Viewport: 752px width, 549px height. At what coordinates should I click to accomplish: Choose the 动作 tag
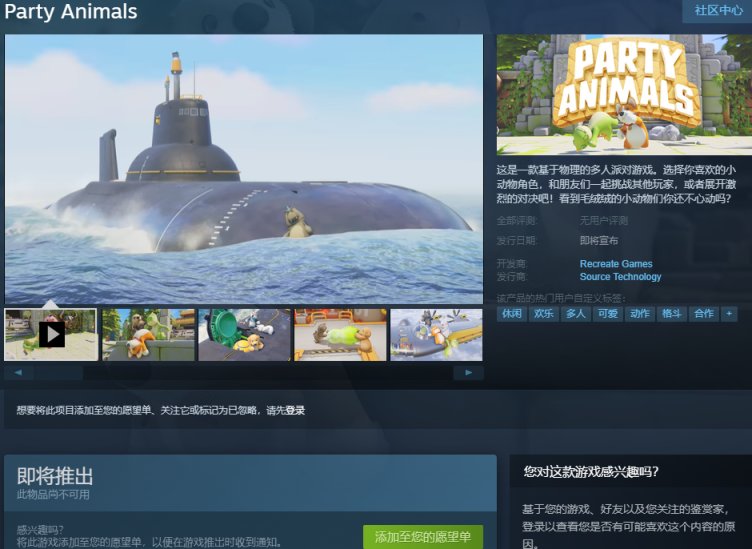tap(640, 313)
